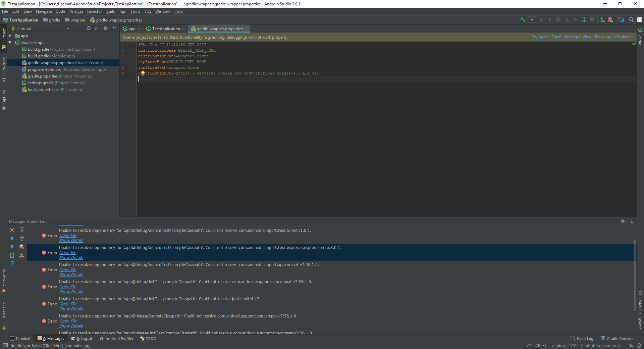
Task: Click the Collapse All icon in Messages
Action: (22, 238)
